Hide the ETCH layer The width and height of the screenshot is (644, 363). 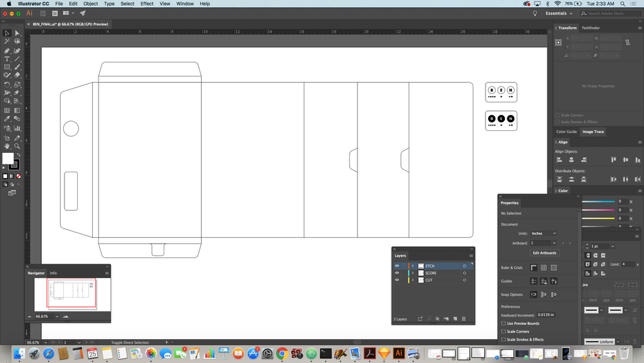[x=397, y=266]
